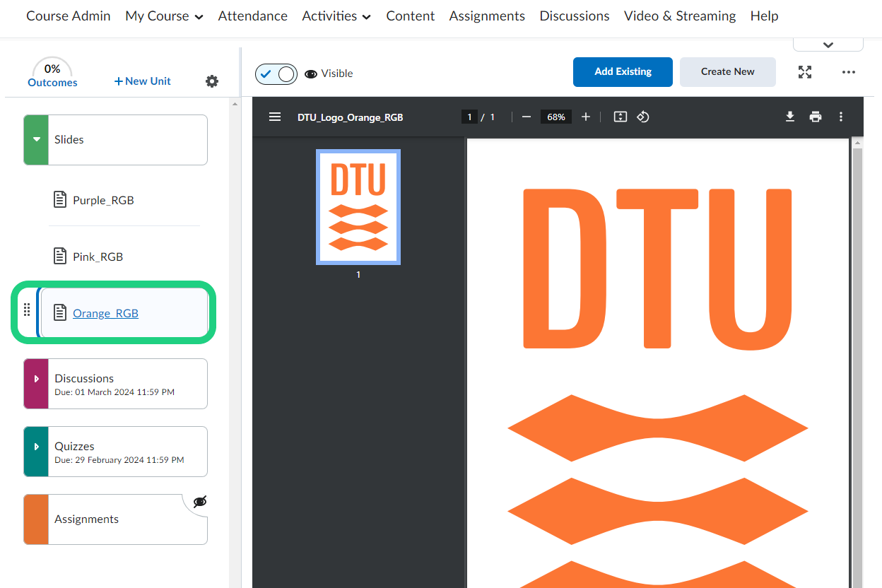The height and width of the screenshot is (588, 882).
Task: Open PDF viewer more actions menu
Action: coord(841,117)
